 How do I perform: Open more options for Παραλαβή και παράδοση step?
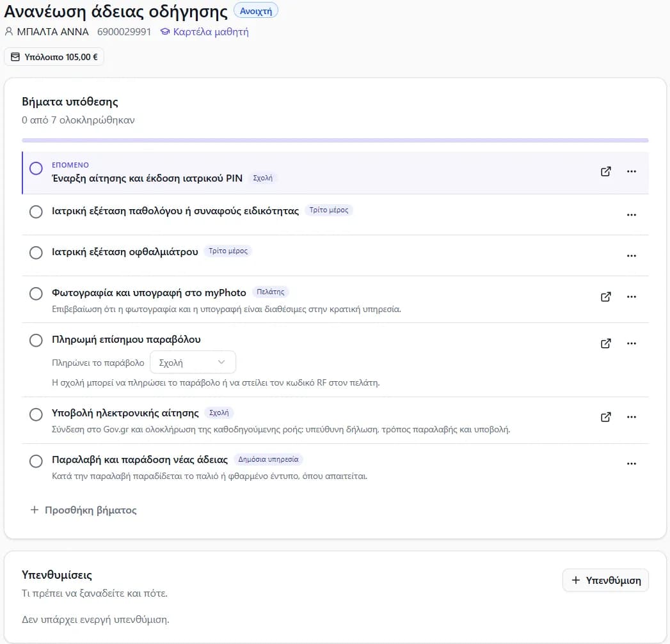click(632, 464)
